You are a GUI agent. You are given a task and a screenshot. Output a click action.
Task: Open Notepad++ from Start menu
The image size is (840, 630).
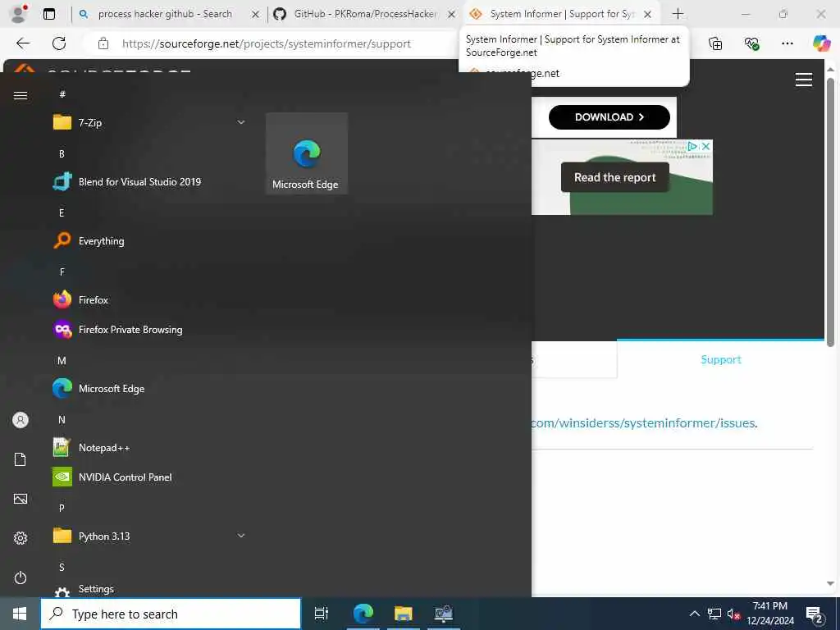(x=149, y=447)
